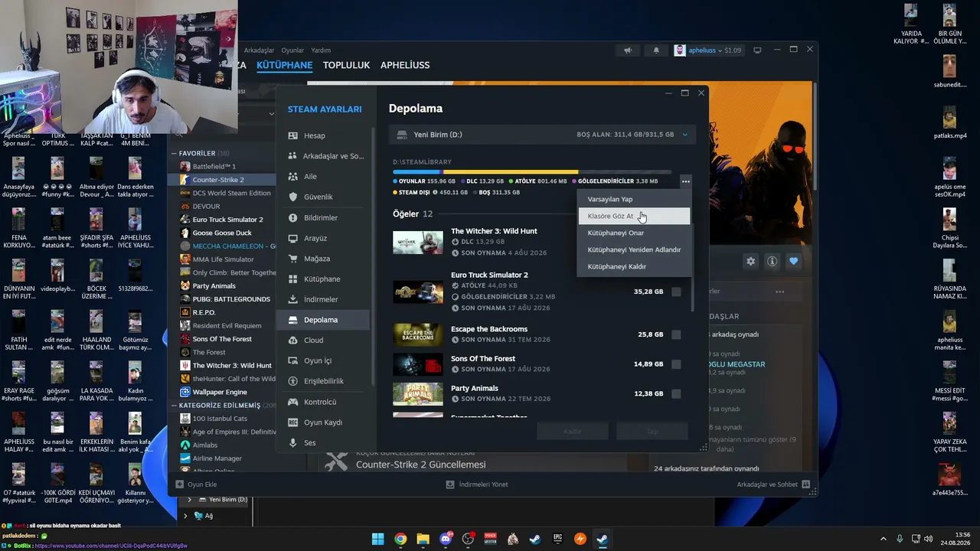Viewport: 980px width, 551px height.
Task: Open the Yardım menu
Action: pyautogui.click(x=321, y=51)
